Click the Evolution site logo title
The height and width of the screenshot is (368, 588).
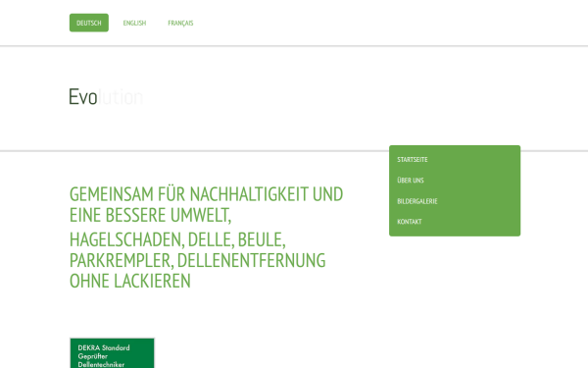click(106, 96)
